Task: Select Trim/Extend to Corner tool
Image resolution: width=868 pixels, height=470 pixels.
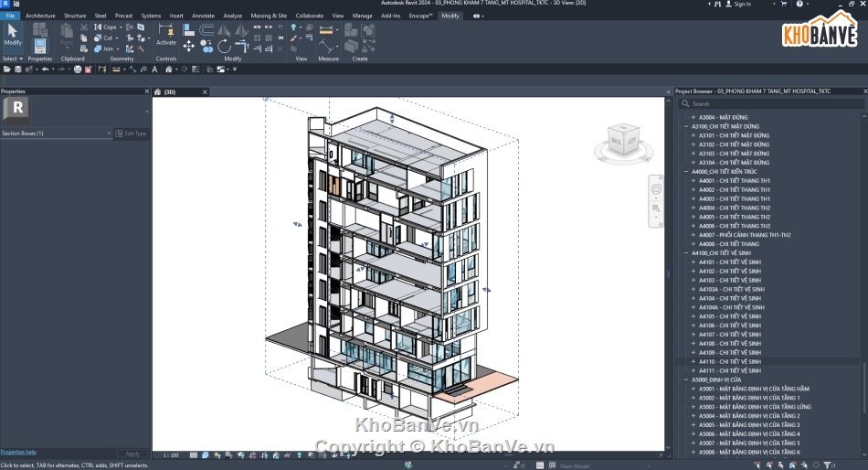Action: [241, 47]
